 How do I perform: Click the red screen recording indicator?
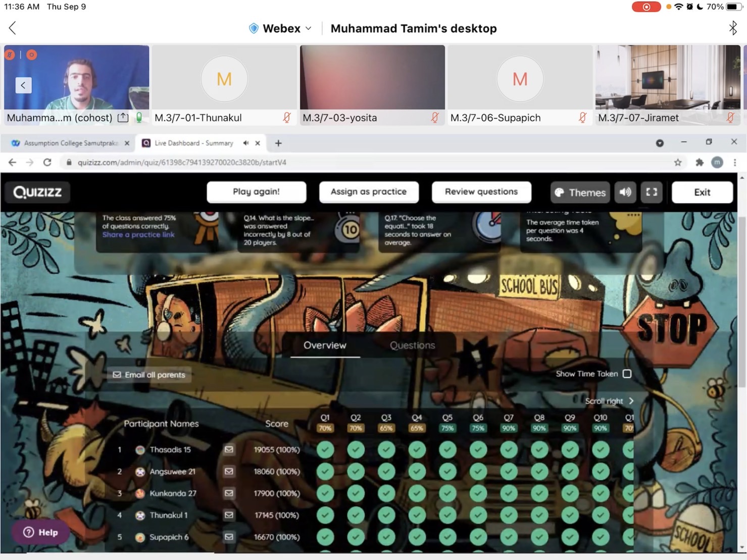(x=646, y=7)
